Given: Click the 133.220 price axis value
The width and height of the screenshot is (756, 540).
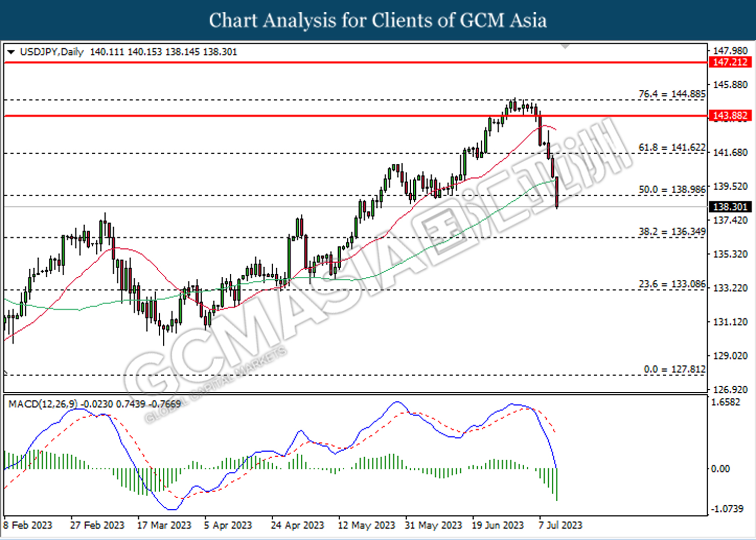Looking at the screenshot, I should [730, 287].
